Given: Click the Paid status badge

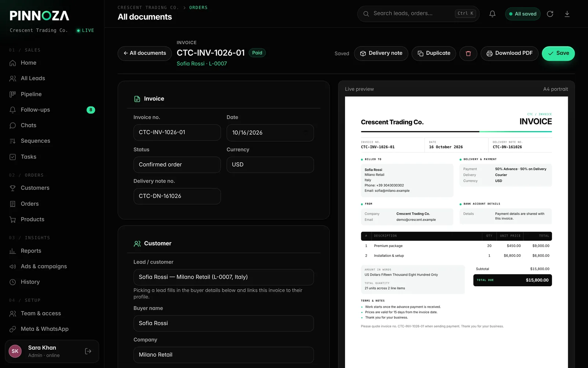Looking at the screenshot, I should [x=257, y=53].
